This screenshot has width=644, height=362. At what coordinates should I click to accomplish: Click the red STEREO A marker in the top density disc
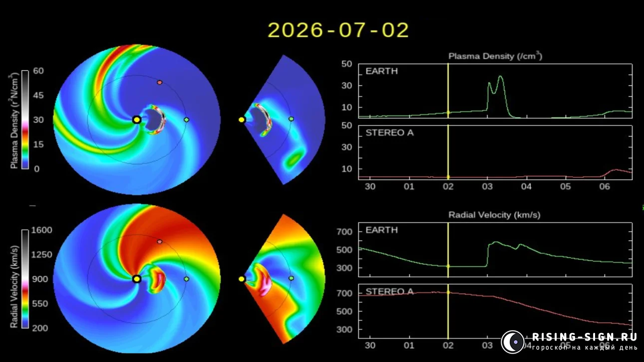coord(160,82)
